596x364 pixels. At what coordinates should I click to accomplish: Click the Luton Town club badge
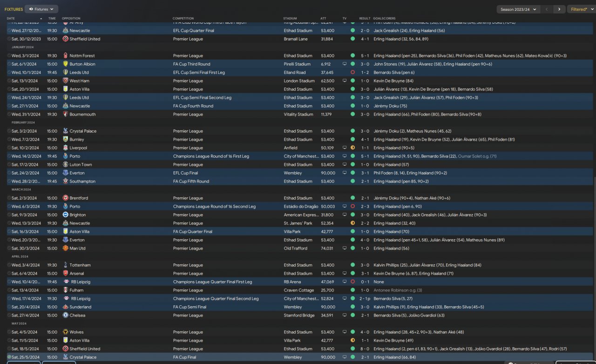pyautogui.click(x=65, y=165)
